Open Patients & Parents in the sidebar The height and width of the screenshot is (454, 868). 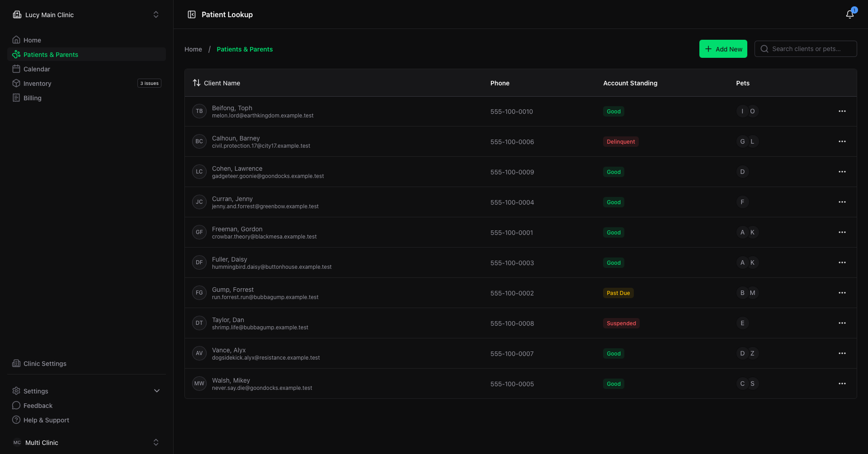click(x=86, y=54)
